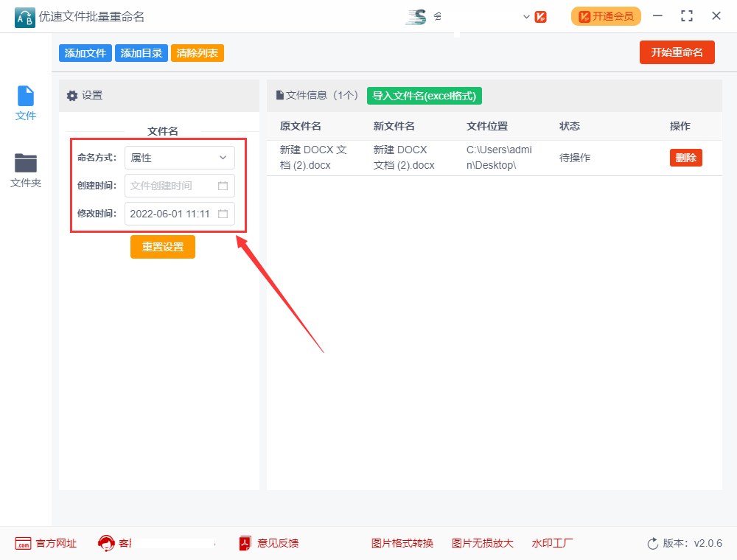Click 删除 to remove the DOCX file entry
737x560 pixels.
click(x=685, y=157)
